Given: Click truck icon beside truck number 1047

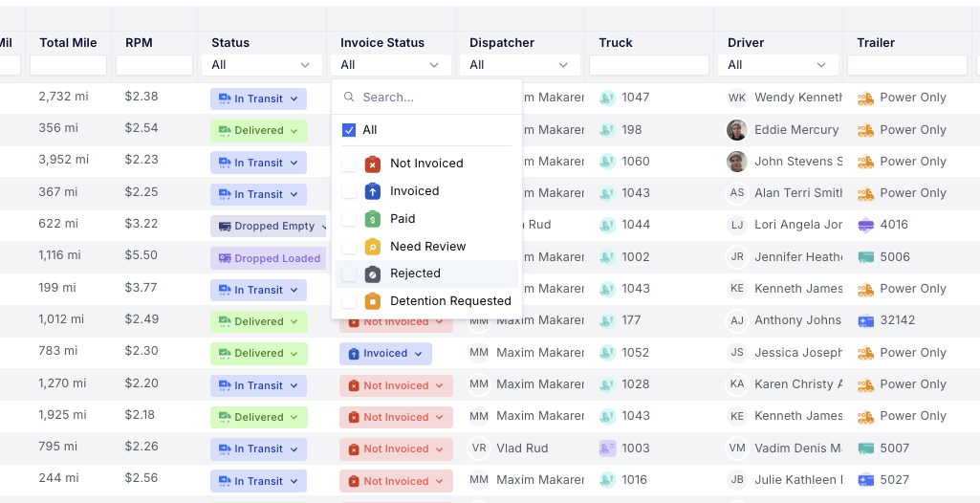Looking at the screenshot, I should tap(607, 98).
